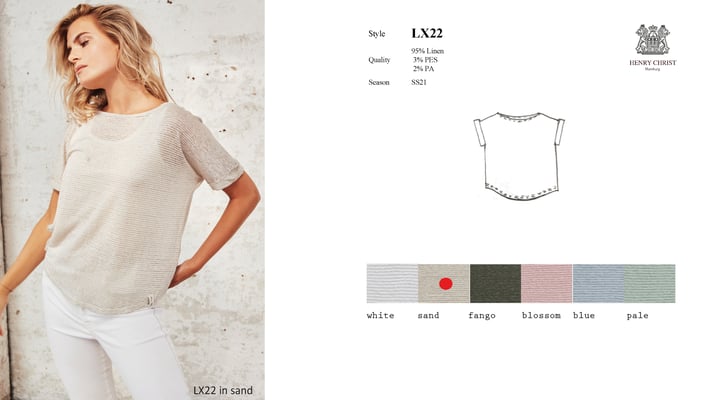The width and height of the screenshot is (706, 400).
Task: Pick the blossom pink swatch
Action: point(547,283)
